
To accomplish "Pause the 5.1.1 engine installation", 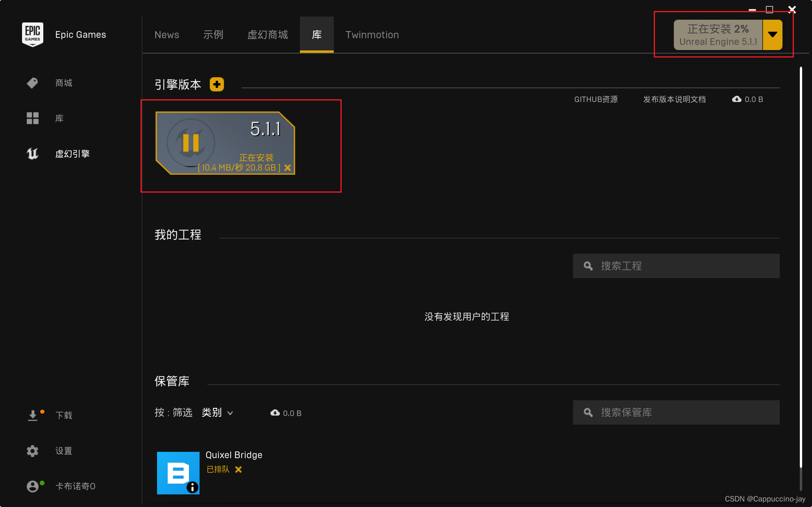I will coord(191,143).
